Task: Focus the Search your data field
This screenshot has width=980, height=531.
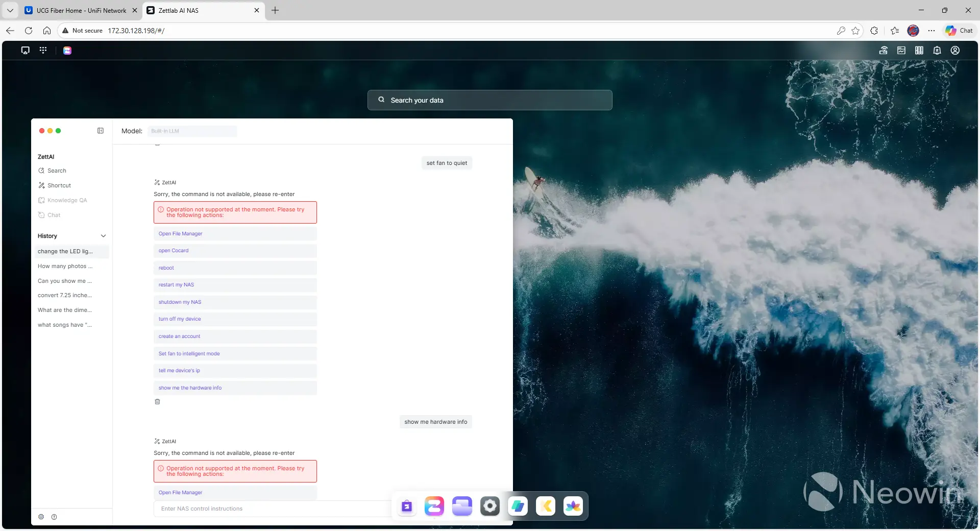Action: click(490, 100)
